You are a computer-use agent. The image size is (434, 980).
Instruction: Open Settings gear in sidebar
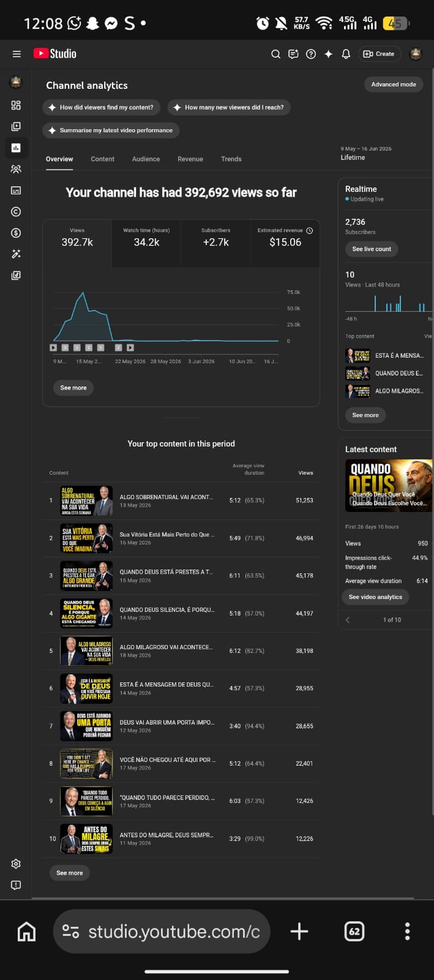coord(16,864)
